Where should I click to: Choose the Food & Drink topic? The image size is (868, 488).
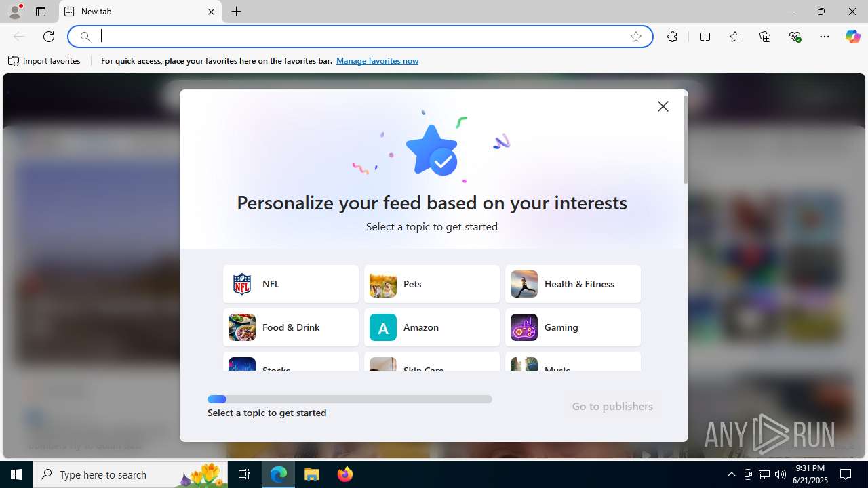click(291, 327)
